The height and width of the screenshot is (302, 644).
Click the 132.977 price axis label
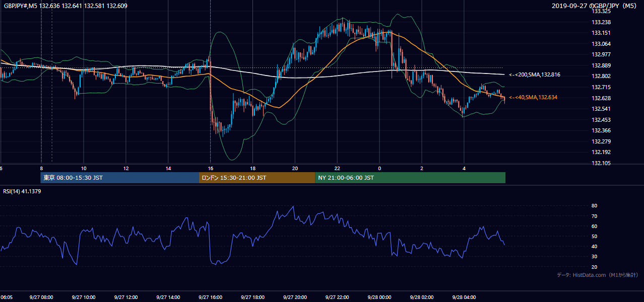point(601,54)
